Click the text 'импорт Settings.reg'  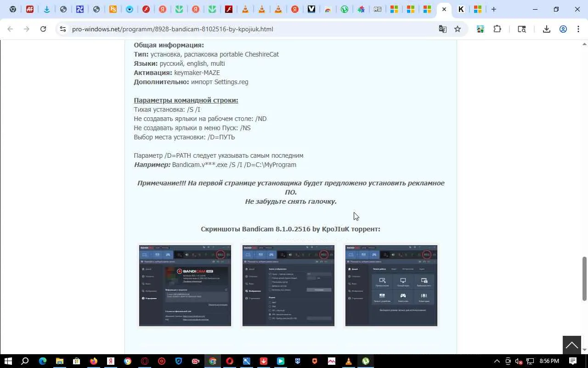coord(220,82)
